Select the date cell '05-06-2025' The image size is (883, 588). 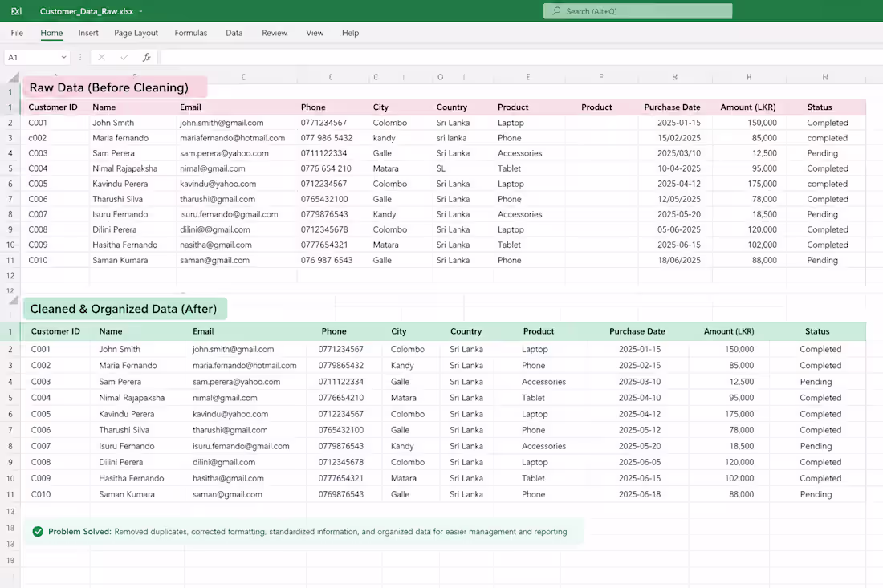(679, 229)
